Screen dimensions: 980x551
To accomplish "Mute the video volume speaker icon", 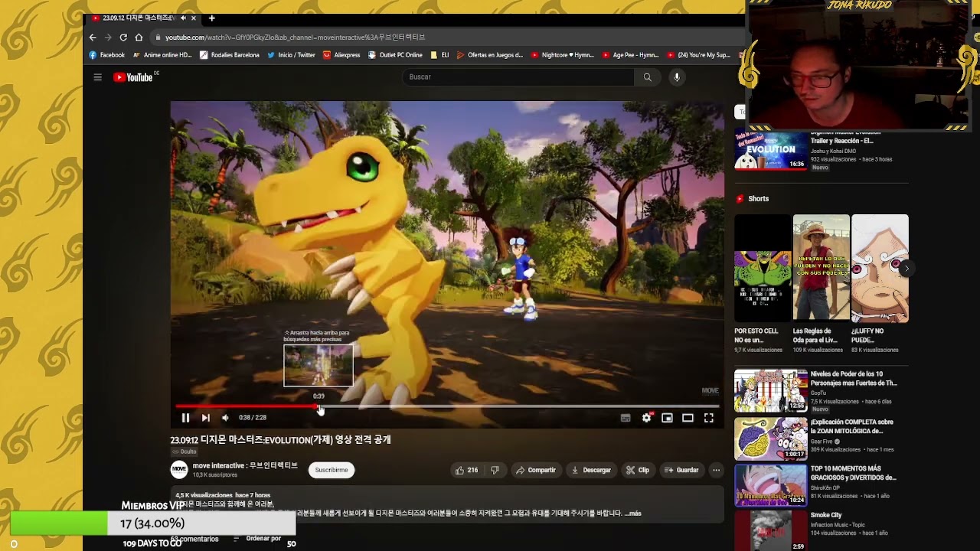I will (225, 417).
